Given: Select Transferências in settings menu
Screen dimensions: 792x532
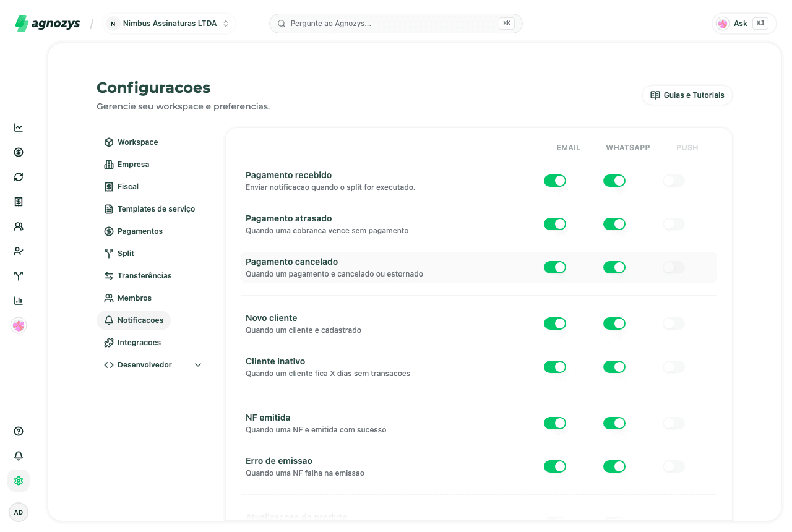Looking at the screenshot, I should pyautogui.click(x=137, y=276).
